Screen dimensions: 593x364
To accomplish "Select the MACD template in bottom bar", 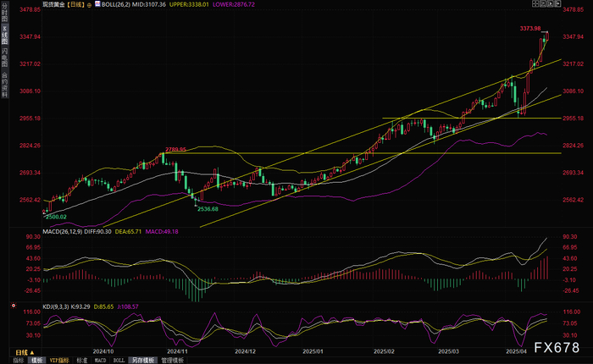I will 100,361.
